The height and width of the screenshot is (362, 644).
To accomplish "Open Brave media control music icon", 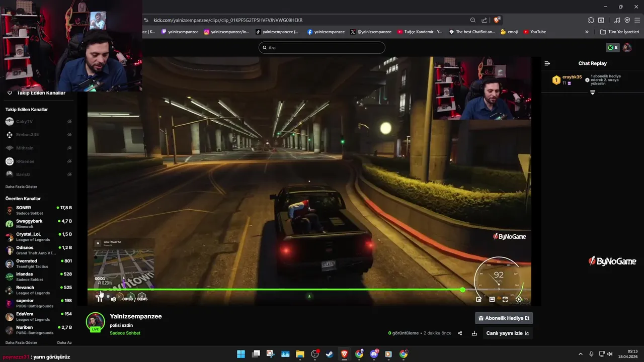I will (617, 20).
